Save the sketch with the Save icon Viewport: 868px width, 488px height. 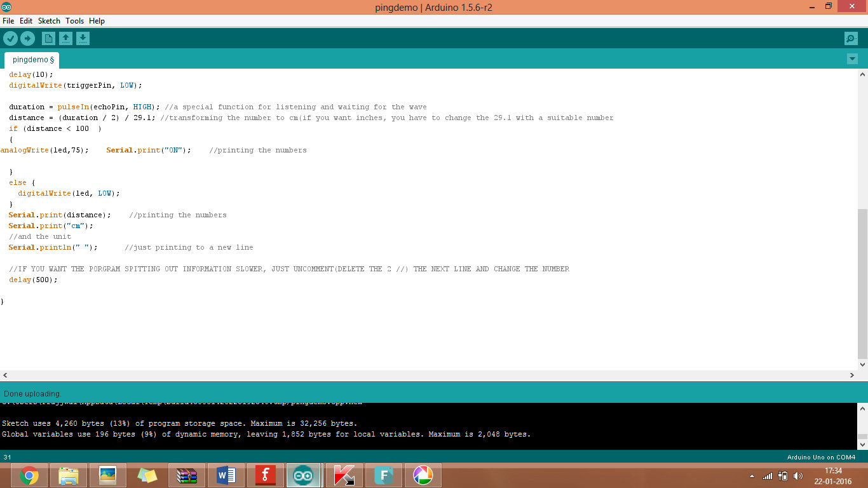click(x=83, y=38)
